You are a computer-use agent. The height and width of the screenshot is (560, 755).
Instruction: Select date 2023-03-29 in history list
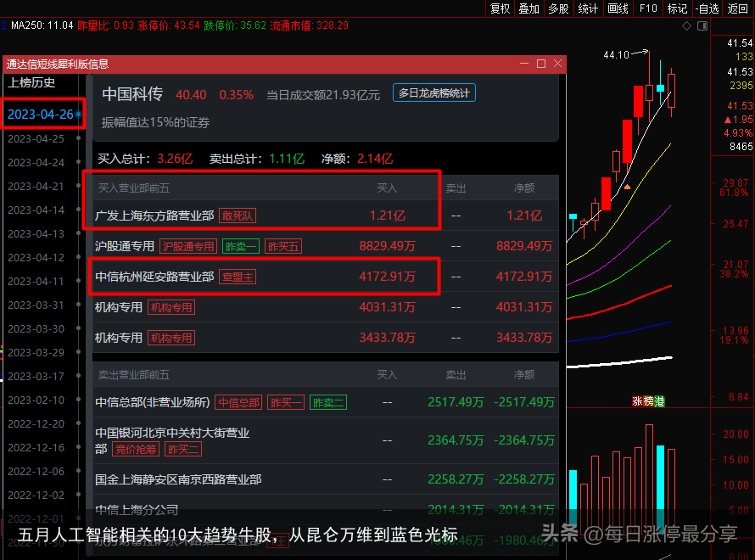tap(36, 352)
